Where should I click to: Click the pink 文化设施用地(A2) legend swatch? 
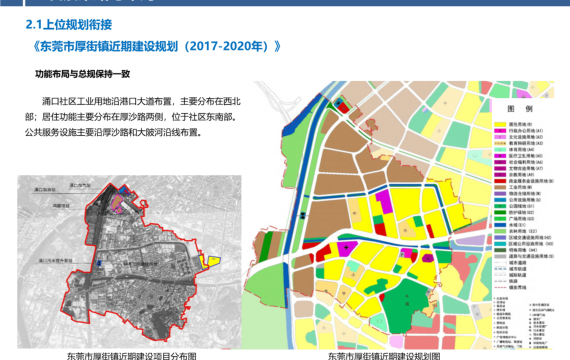[x=500, y=137]
